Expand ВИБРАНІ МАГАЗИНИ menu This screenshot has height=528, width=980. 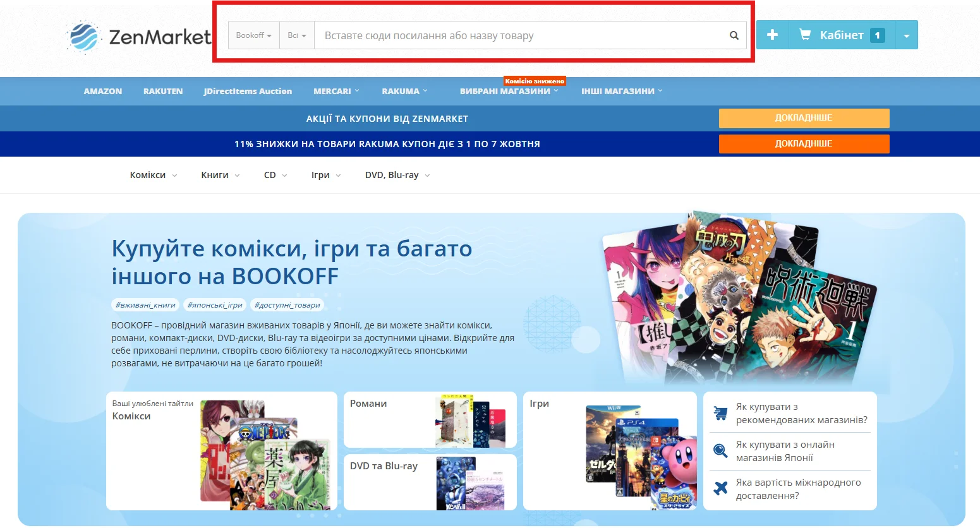click(509, 91)
